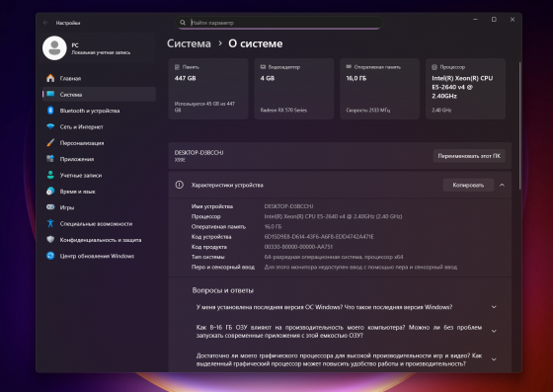This screenshot has height=392, width=553.
Task: Click the Тип системы value text
Action: pos(334,257)
